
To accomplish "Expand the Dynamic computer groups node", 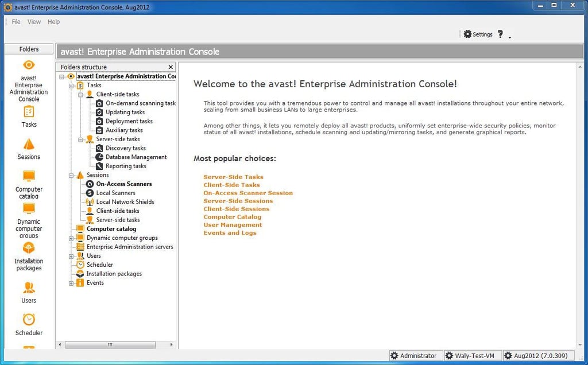I will [71, 238].
